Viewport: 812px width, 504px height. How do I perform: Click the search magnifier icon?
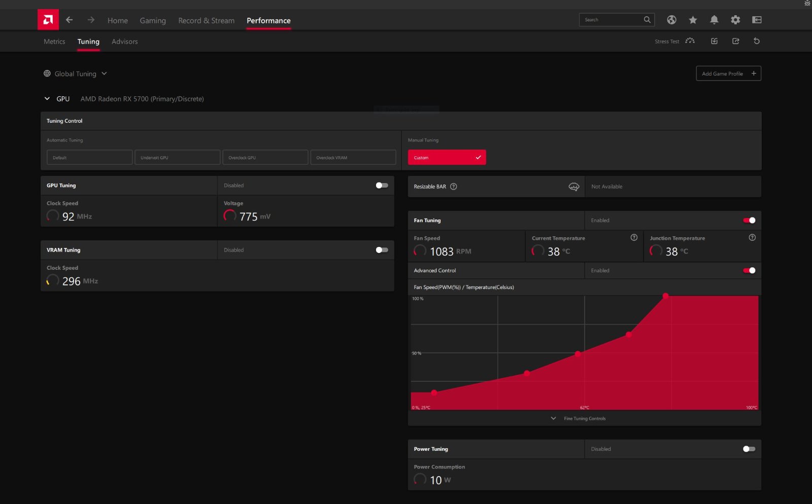coord(647,20)
